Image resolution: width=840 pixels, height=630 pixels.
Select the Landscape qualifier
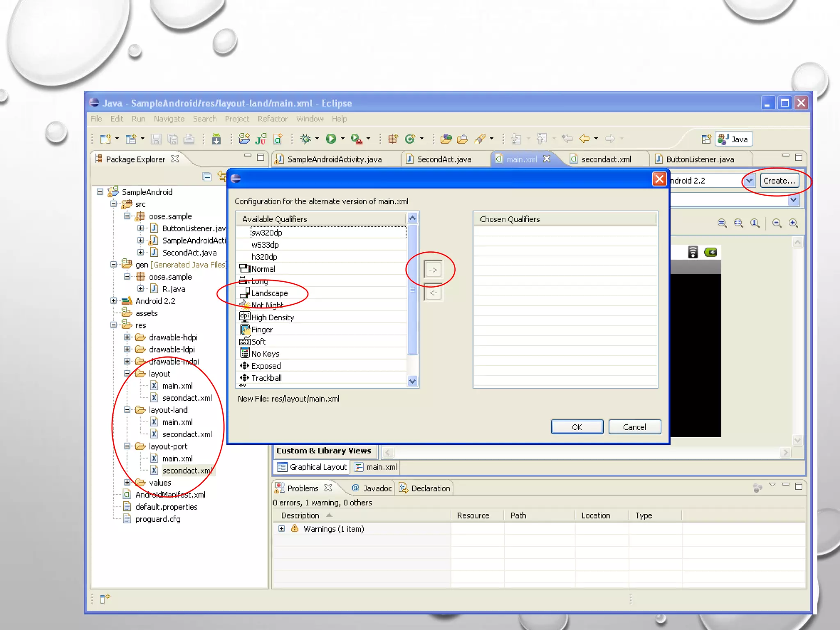pos(269,293)
